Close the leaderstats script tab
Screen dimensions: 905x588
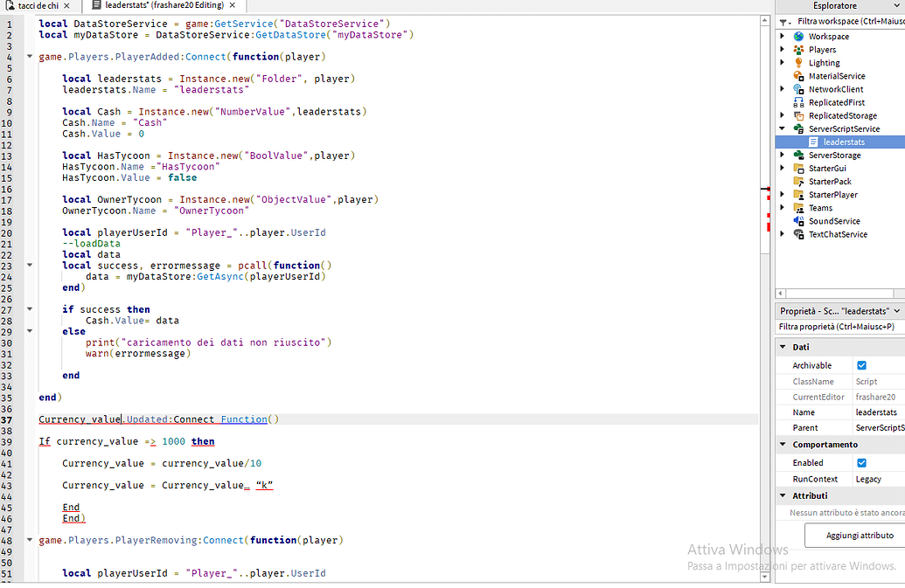[x=232, y=5]
